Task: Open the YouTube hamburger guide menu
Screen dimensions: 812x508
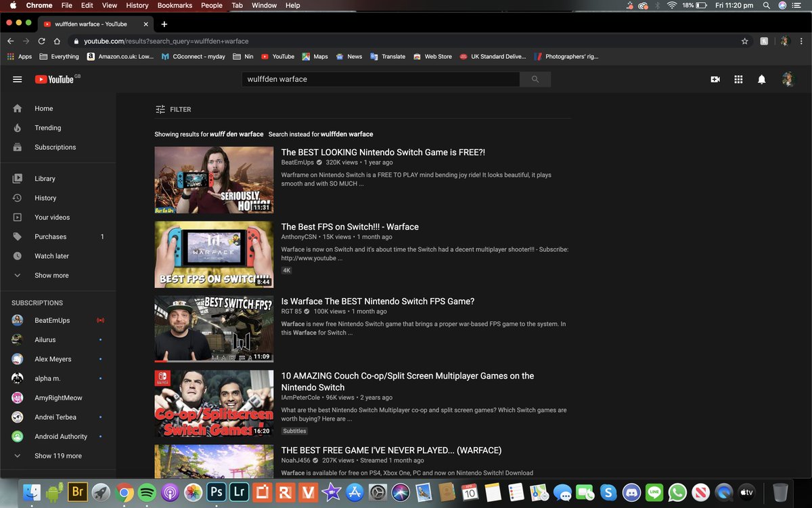Action: pyautogui.click(x=18, y=79)
